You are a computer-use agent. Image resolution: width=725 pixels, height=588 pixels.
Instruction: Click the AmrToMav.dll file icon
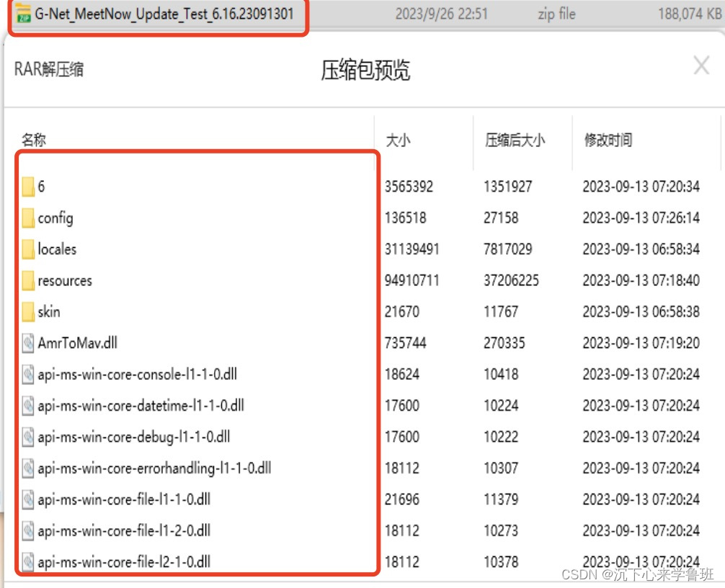tap(28, 343)
